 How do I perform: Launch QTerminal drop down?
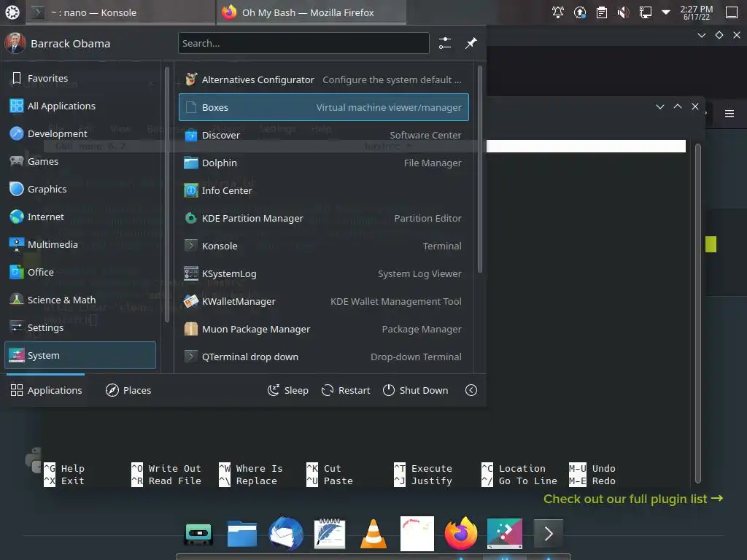click(x=323, y=357)
